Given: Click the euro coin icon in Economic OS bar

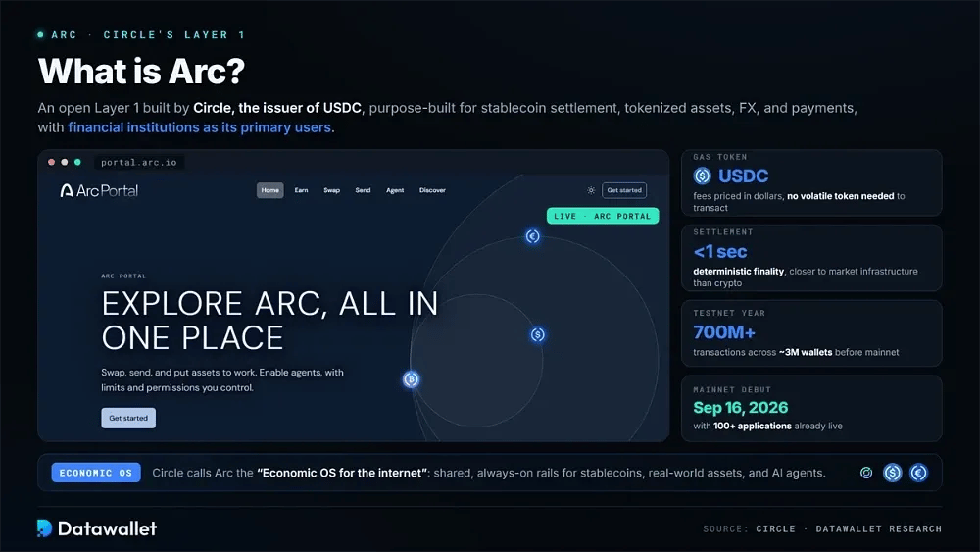Looking at the screenshot, I should 918,473.
